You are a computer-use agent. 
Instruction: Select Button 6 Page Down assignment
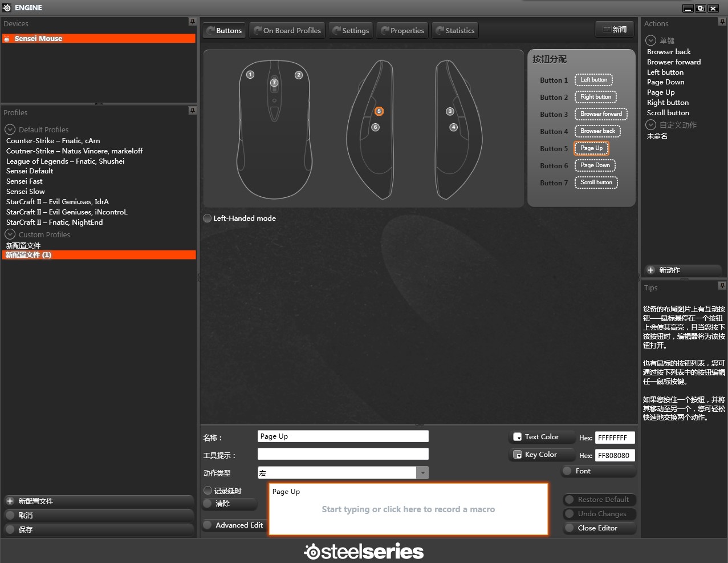click(595, 165)
